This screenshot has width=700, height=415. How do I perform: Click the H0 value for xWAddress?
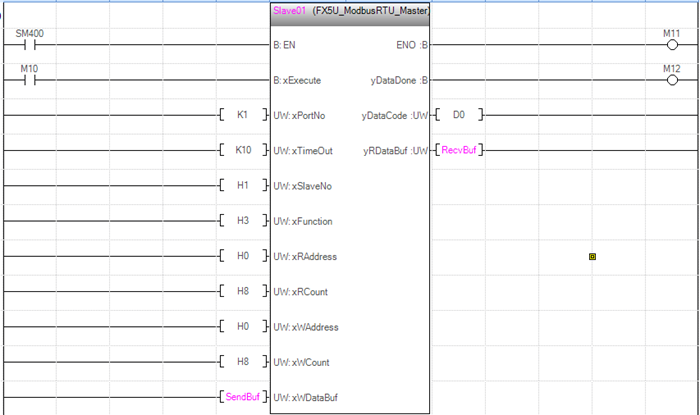click(x=242, y=327)
